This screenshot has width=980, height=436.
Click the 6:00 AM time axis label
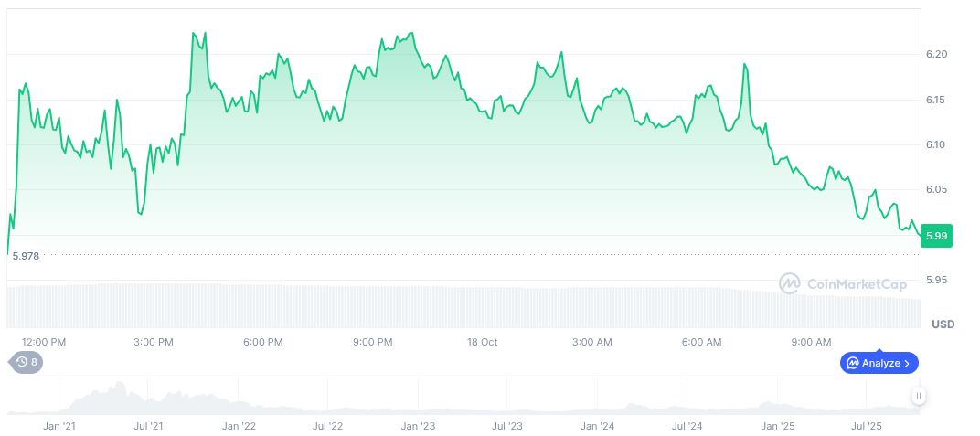(x=701, y=342)
